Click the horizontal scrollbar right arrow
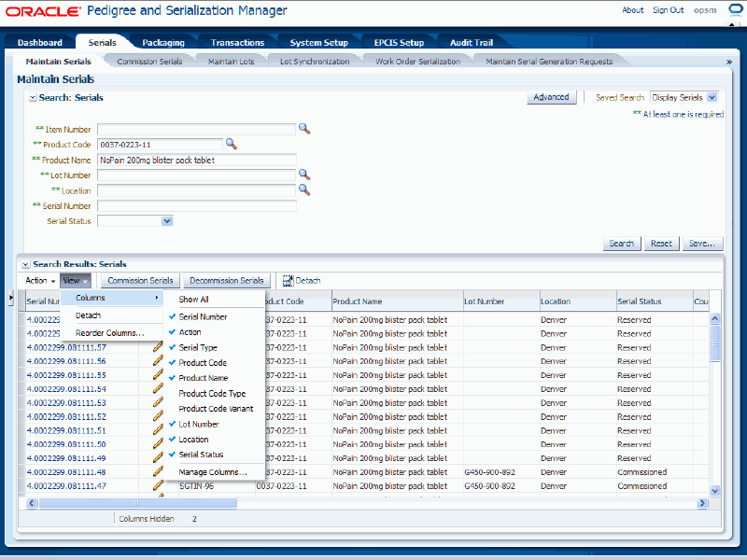This screenshot has height=560, width=747. click(702, 503)
